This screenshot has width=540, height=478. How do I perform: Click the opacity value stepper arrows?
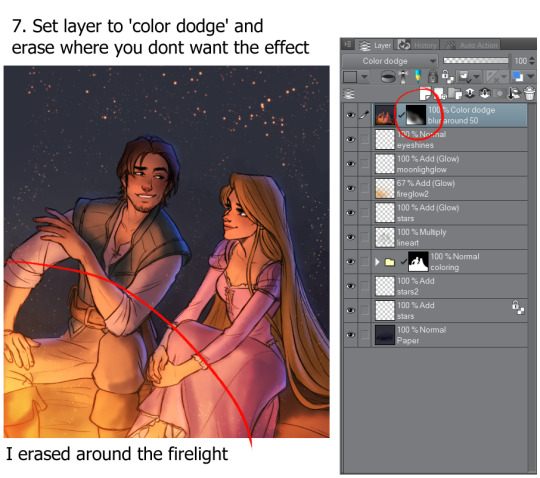(x=532, y=61)
